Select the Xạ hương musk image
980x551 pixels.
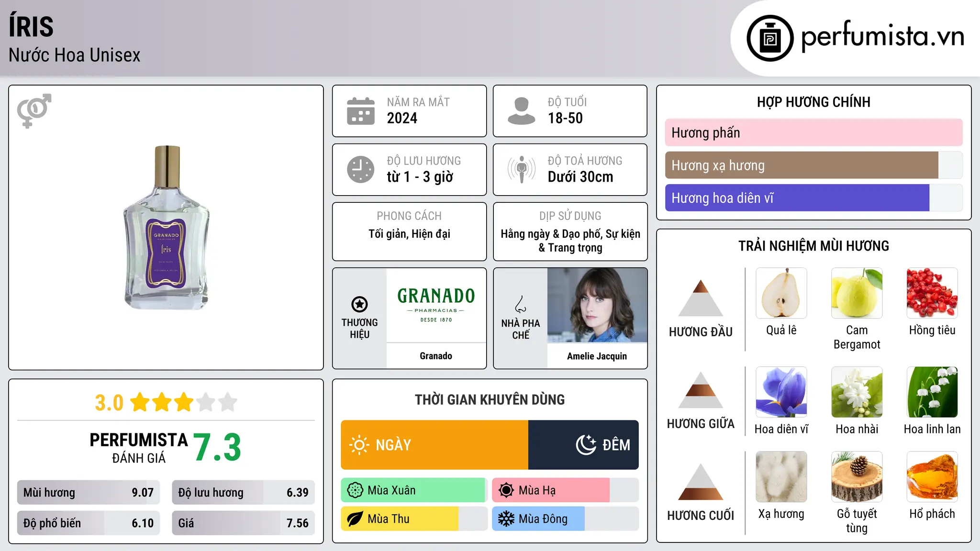click(781, 477)
